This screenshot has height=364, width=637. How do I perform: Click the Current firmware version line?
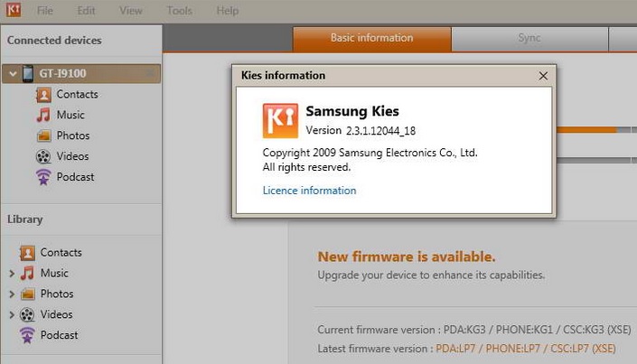[474, 330]
